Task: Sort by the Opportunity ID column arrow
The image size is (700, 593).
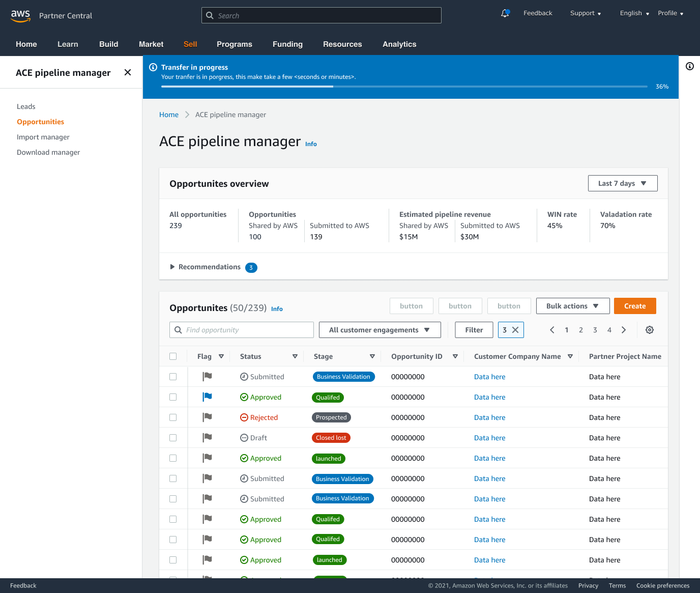Action: [455, 356]
